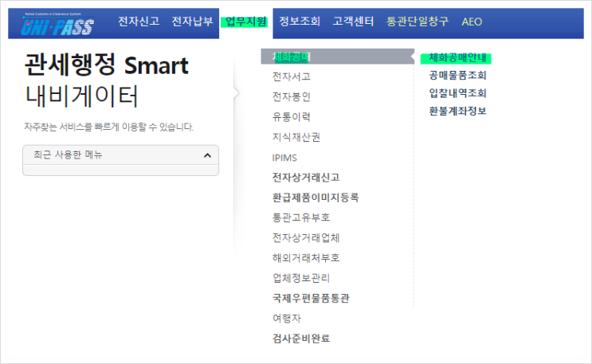Open the 전자납부 menu
This screenshot has height=364, width=592.
[192, 22]
